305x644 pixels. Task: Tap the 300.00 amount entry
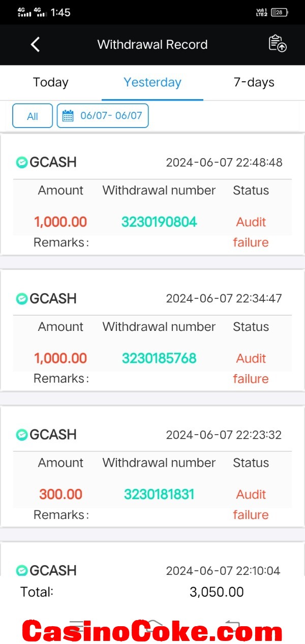point(60,495)
